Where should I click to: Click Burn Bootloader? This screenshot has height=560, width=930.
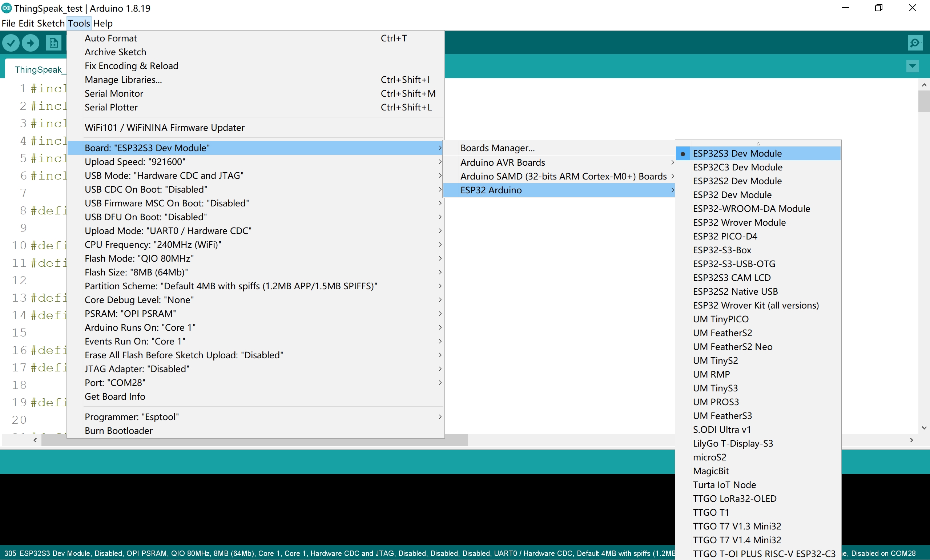coord(255,431)
